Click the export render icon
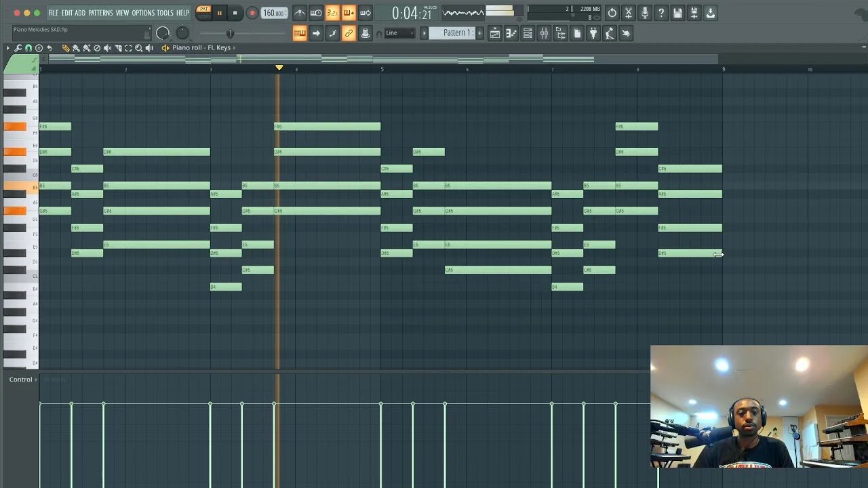 pos(710,13)
